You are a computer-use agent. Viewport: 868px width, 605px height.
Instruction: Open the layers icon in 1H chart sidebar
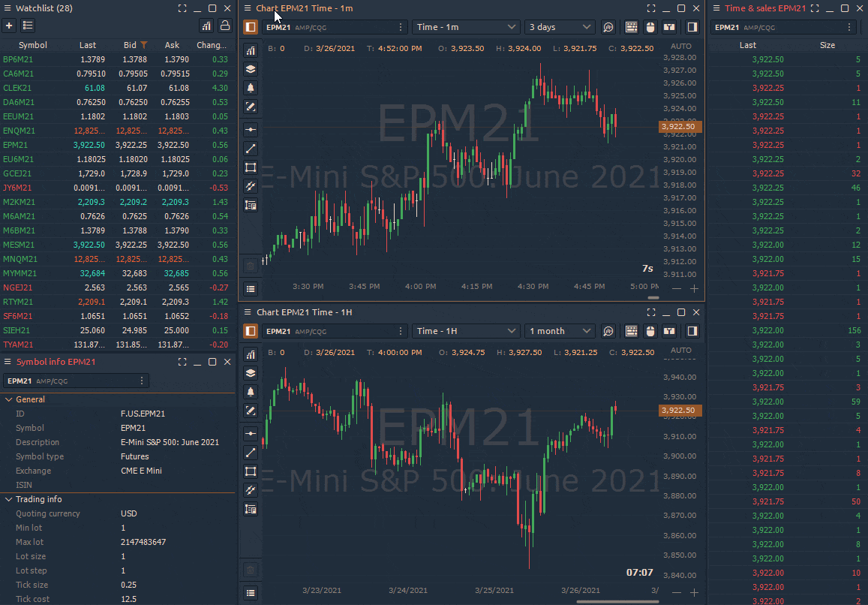point(251,373)
